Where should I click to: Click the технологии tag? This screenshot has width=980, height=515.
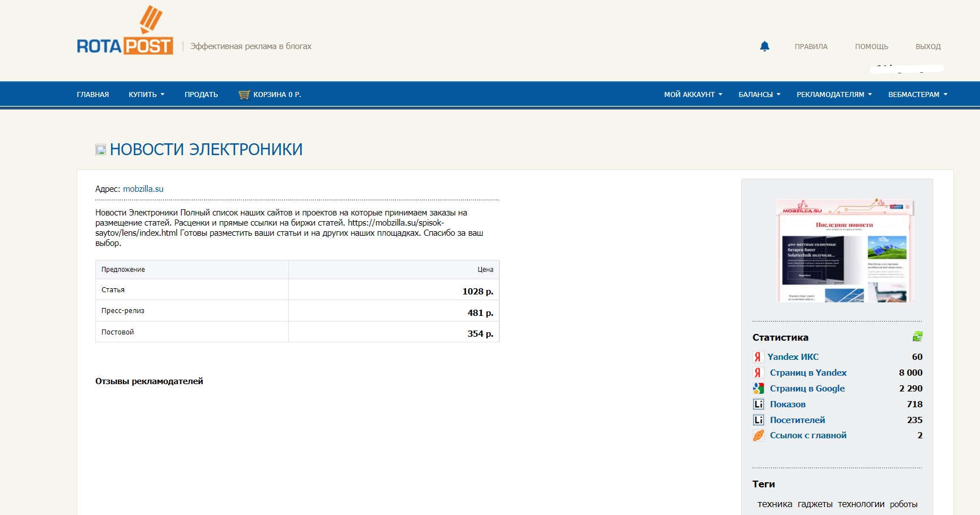coord(861,504)
